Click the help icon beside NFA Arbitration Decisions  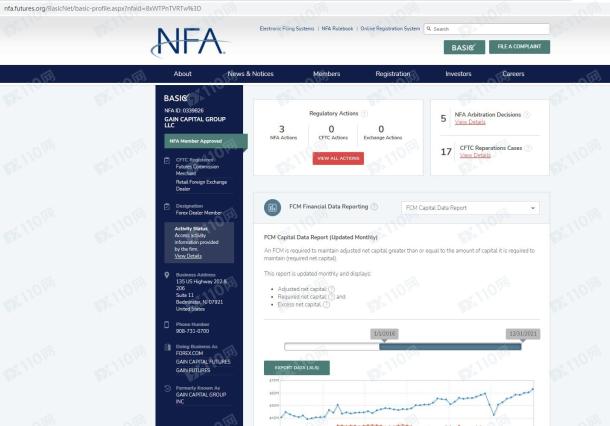click(x=527, y=115)
